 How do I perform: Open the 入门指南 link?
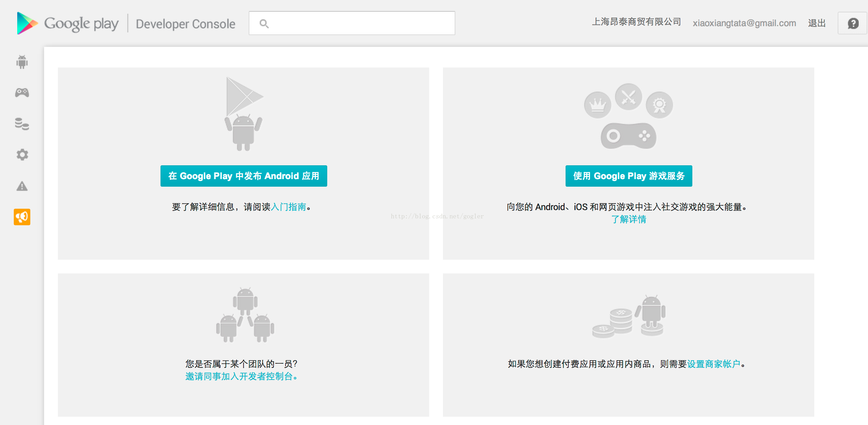289,207
